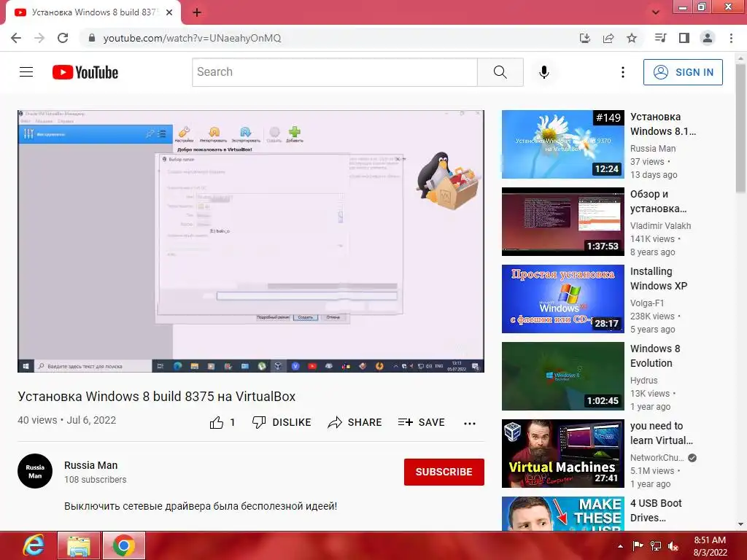Viewport: 747px width, 560px height.
Task: Click the SIGN IN button
Action: tap(683, 72)
